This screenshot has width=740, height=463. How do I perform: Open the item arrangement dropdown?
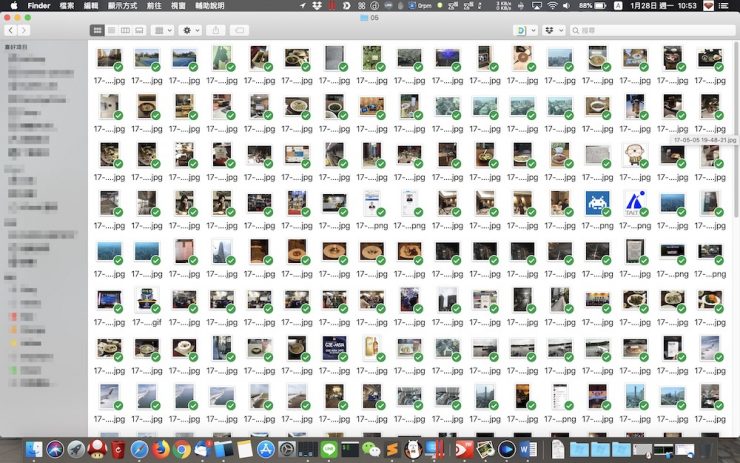(x=164, y=31)
